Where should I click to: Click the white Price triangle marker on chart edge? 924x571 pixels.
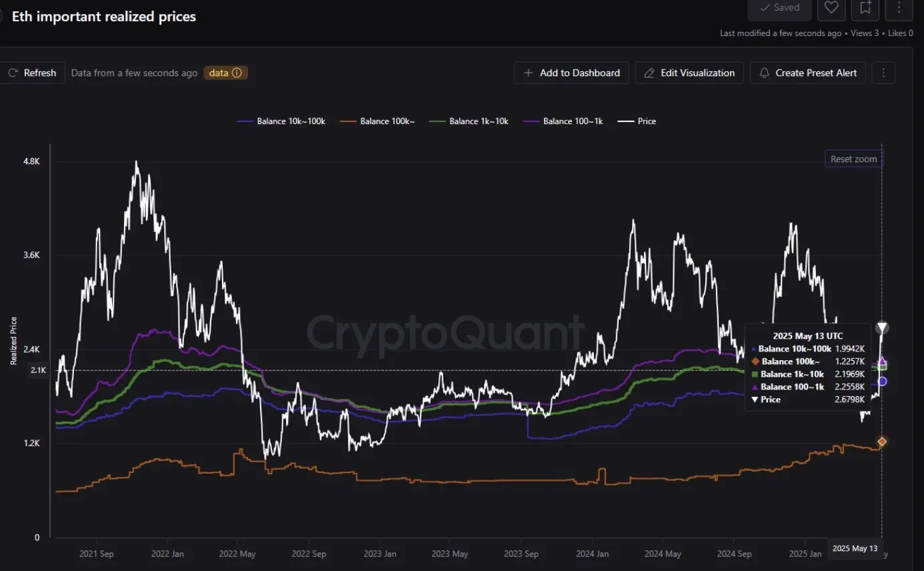tap(881, 328)
